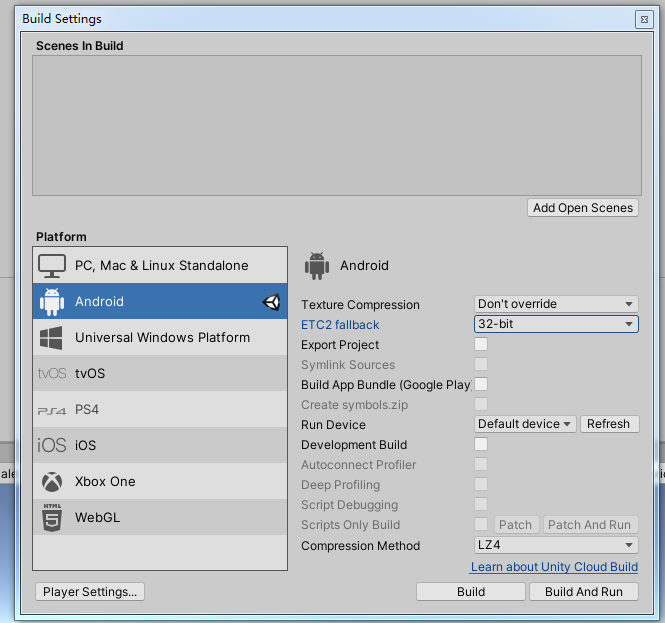Open Learn about Unity Cloud Build link

[x=554, y=567]
